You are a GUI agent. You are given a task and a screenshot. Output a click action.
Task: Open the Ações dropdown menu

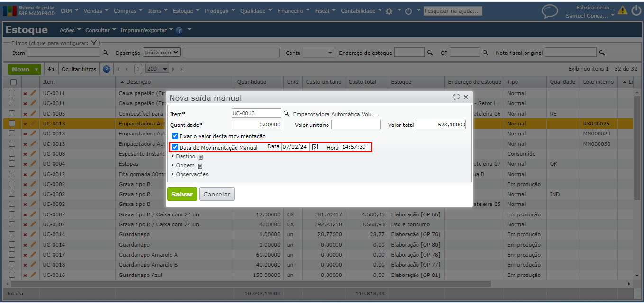(70, 30)
